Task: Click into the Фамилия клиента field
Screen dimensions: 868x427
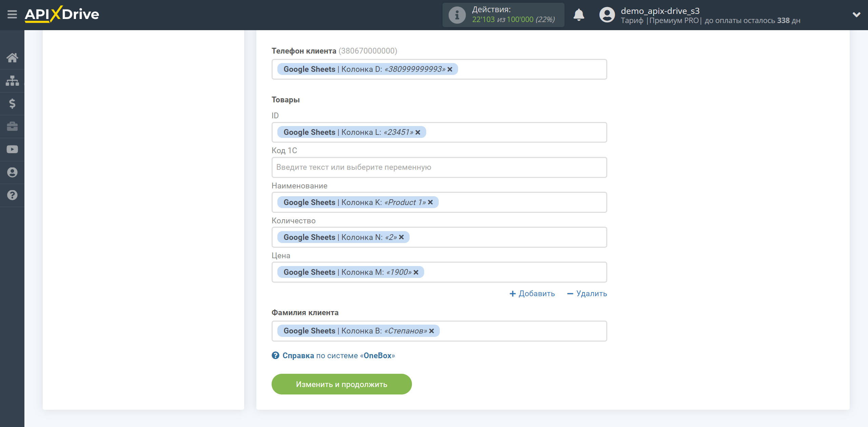Action: pos(439,331)
